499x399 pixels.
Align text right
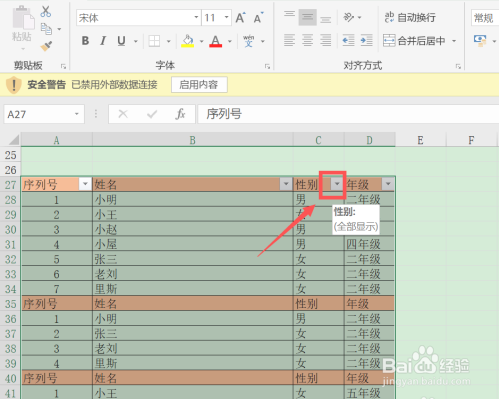[x=325, y=41]
